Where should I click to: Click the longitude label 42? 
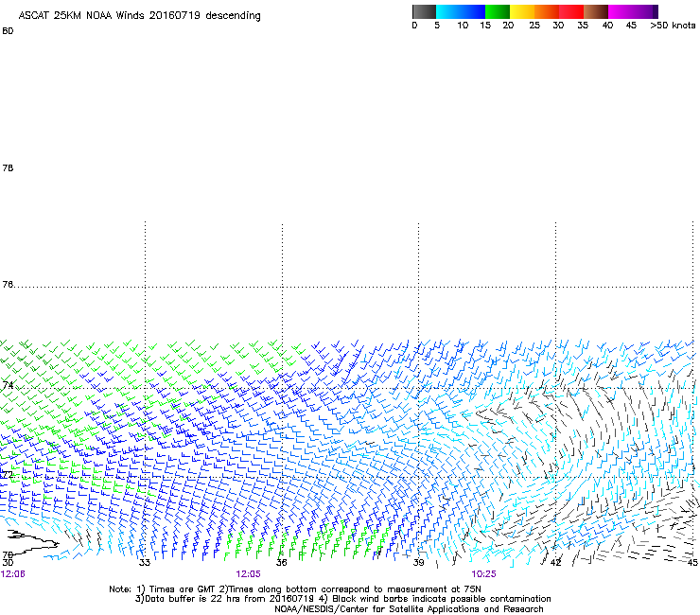tap(555, 563)
